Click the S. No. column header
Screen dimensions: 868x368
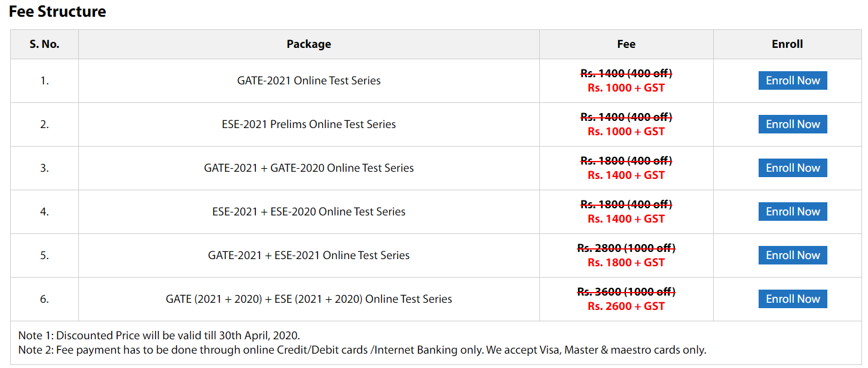tap(44, 44)
